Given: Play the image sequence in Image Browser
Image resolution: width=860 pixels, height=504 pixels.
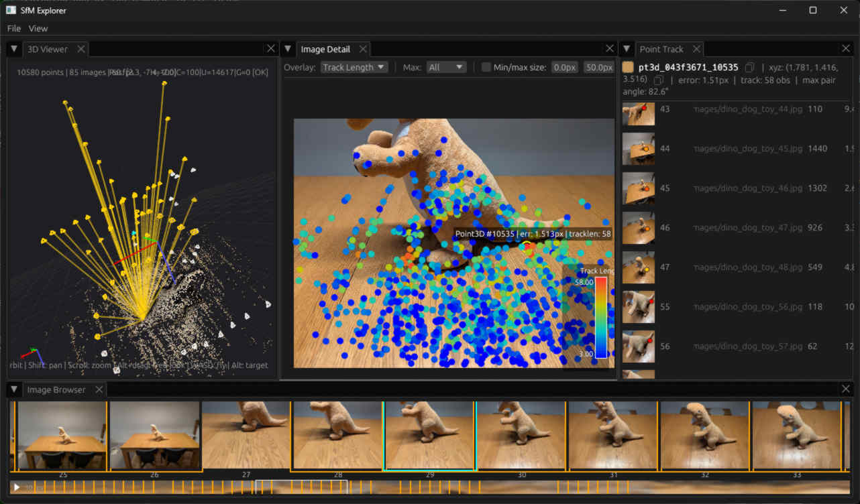Looking at the screenshot, I should click(x=16, y=487).
